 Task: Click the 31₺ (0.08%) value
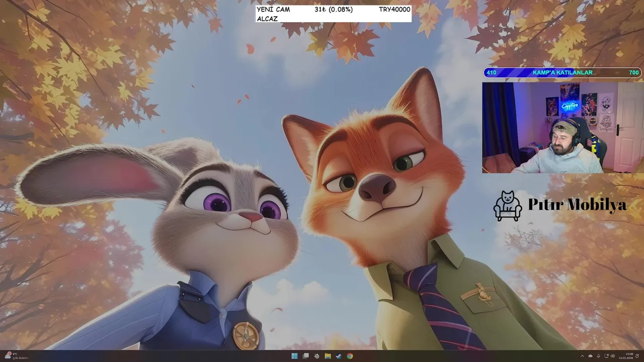coord(334,10)
